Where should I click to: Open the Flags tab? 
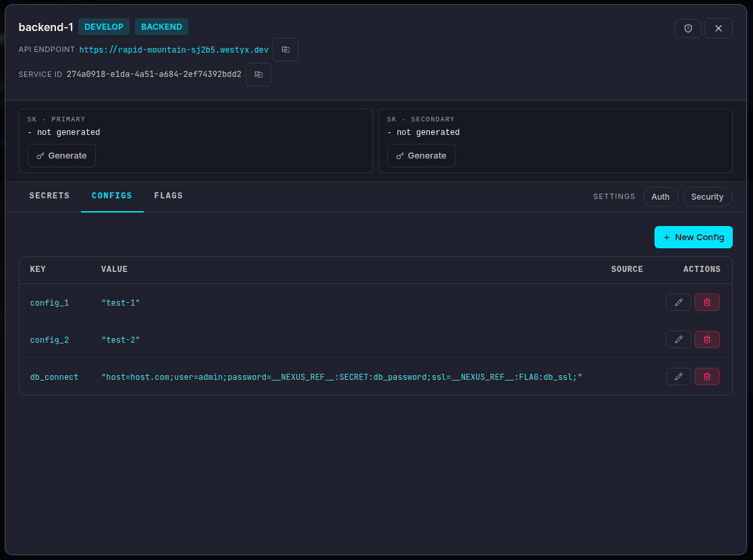coord(168,196)
